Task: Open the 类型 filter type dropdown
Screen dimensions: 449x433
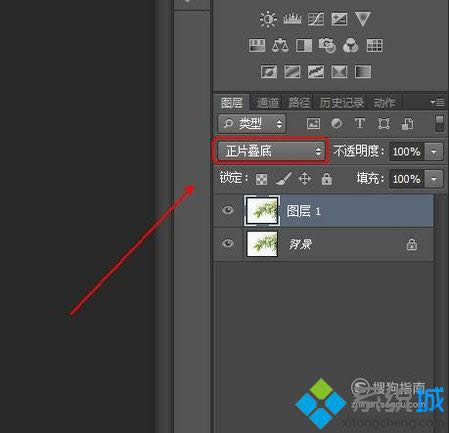Action: coord(252,124)
